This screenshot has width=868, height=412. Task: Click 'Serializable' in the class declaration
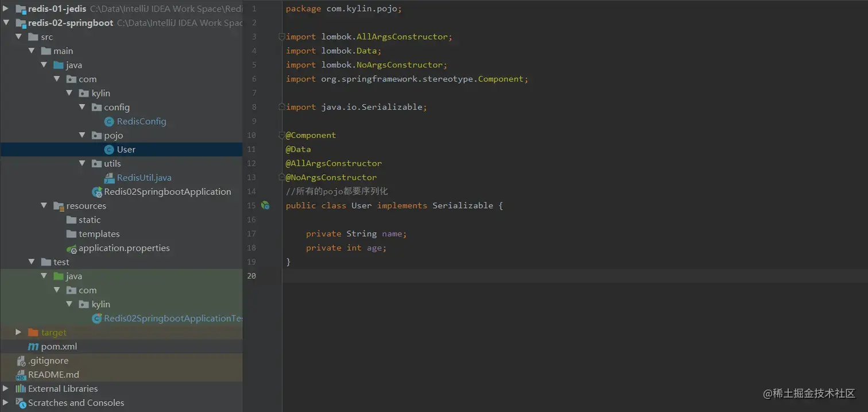463,206
